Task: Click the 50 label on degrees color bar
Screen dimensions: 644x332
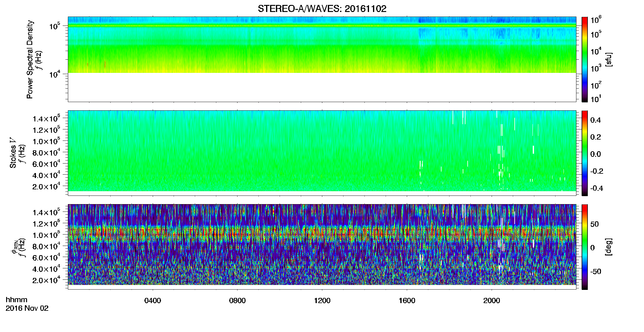Action: (x=595, y=224)
